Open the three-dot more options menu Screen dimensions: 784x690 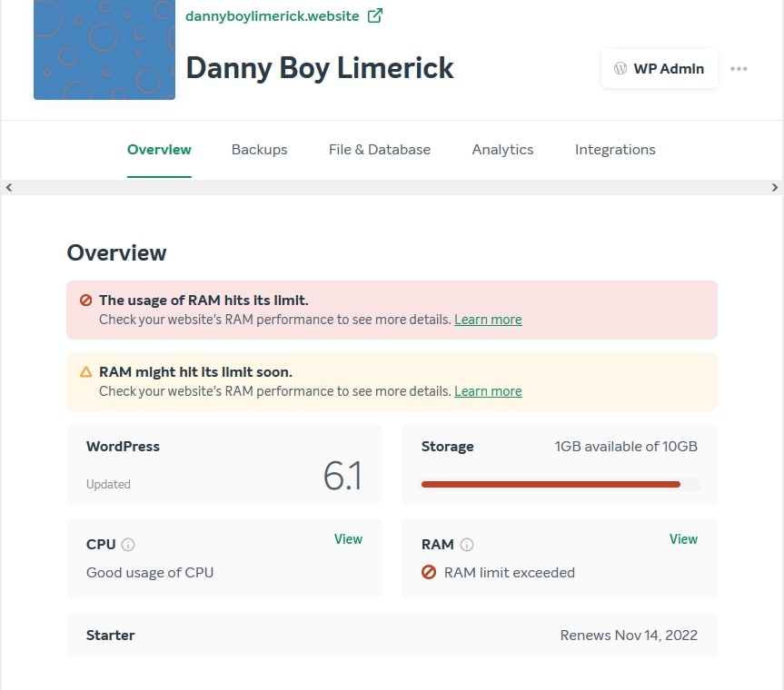(739, 68)
